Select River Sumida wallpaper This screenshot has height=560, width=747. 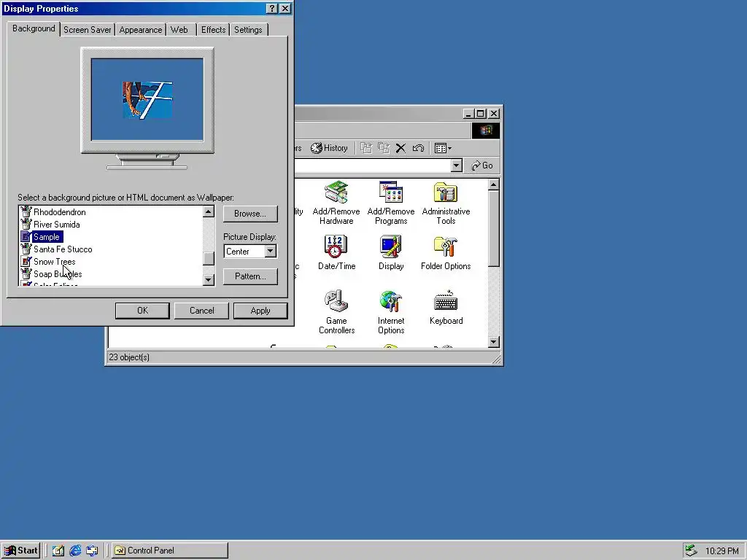(57, 225)
